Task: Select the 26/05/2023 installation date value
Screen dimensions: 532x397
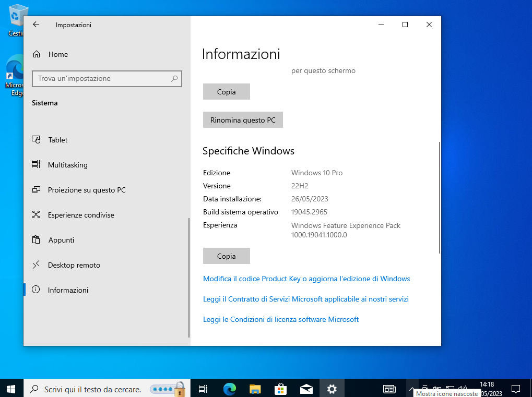Action: pyautogui.click(x=310, y=199)
